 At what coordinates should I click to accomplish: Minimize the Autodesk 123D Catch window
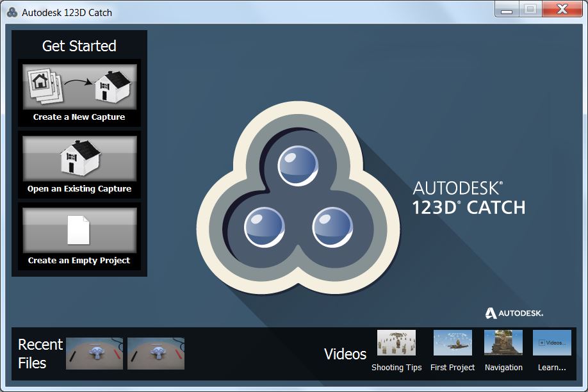[507, 10]
